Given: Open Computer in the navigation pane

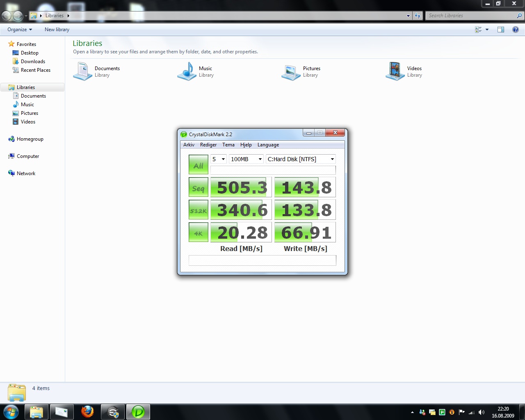Looking at the screenshot, I should [x=28, y=156].
